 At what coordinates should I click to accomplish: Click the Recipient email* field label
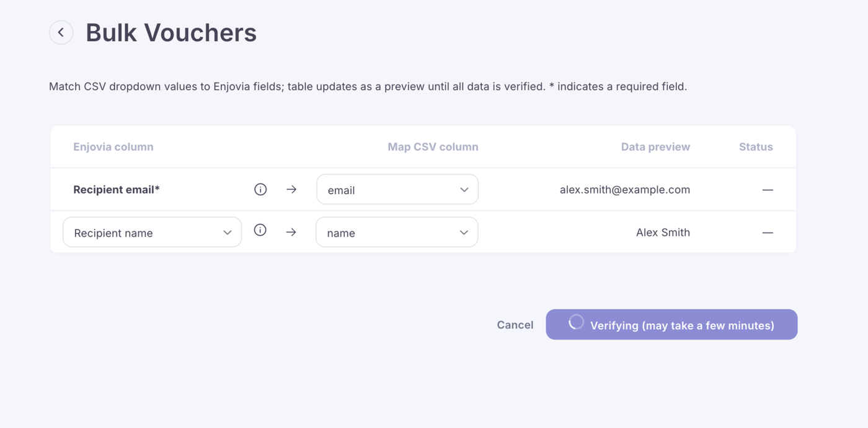117,190
